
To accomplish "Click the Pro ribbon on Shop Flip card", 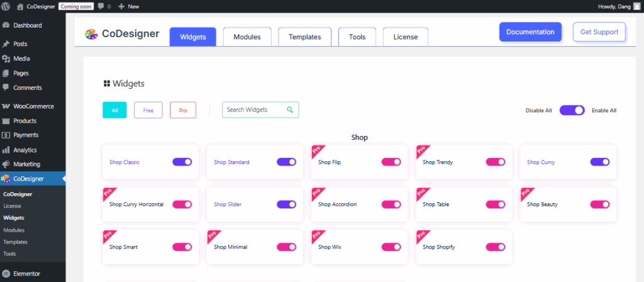I will (x=318, y=151).
